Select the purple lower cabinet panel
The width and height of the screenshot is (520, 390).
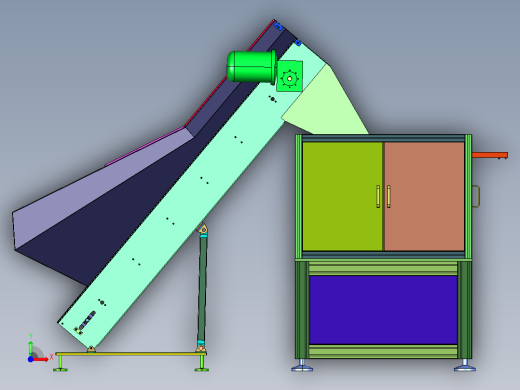click(x=383, y=310)
